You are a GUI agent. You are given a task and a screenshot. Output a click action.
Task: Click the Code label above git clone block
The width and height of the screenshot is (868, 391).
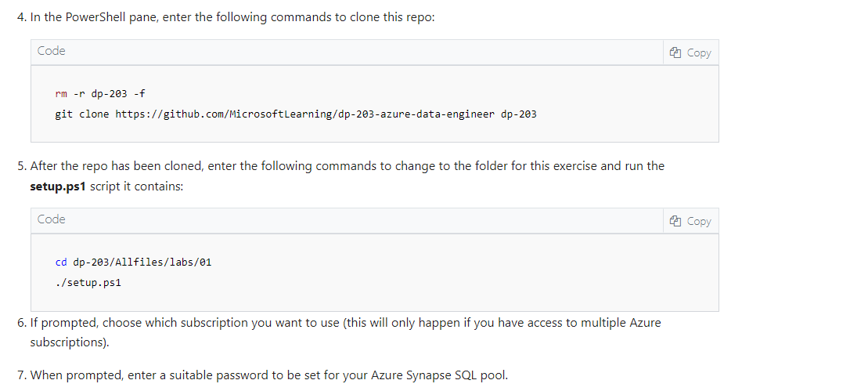point(52,51)
